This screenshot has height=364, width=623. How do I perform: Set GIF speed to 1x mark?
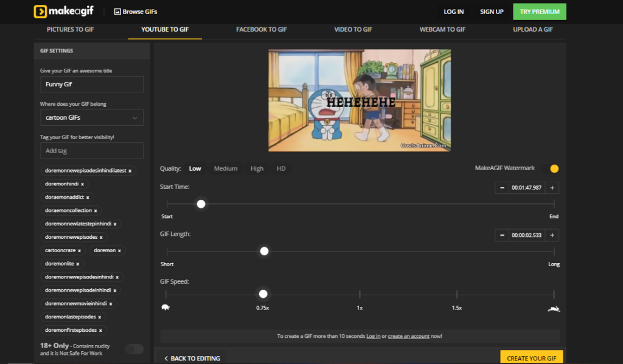pos(360,295)
